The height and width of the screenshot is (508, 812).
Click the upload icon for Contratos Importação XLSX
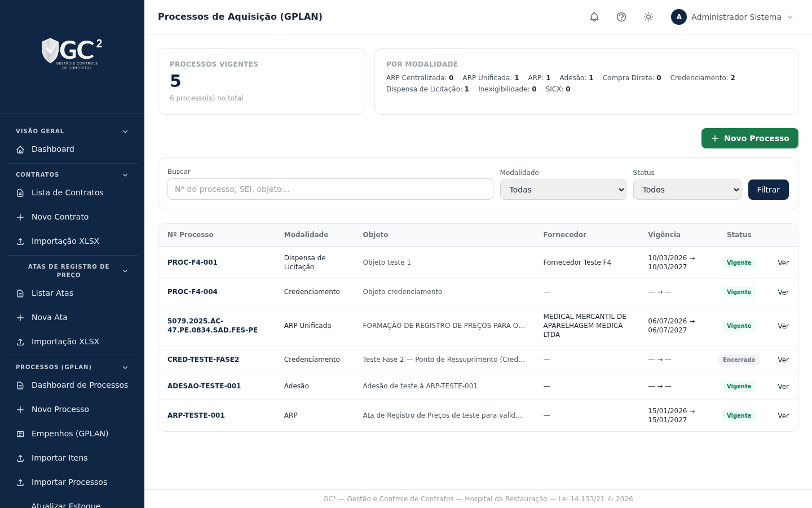20,242
